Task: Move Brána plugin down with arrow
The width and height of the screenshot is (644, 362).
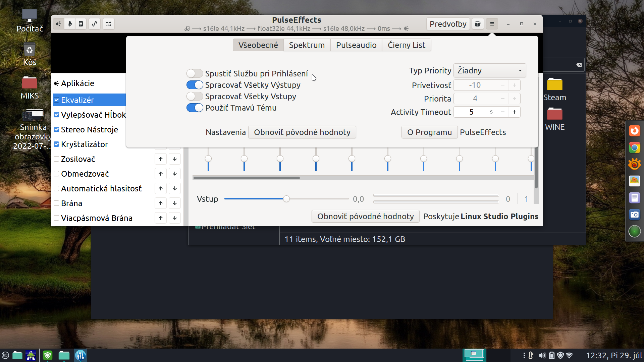Action: [x=175, y=203]
